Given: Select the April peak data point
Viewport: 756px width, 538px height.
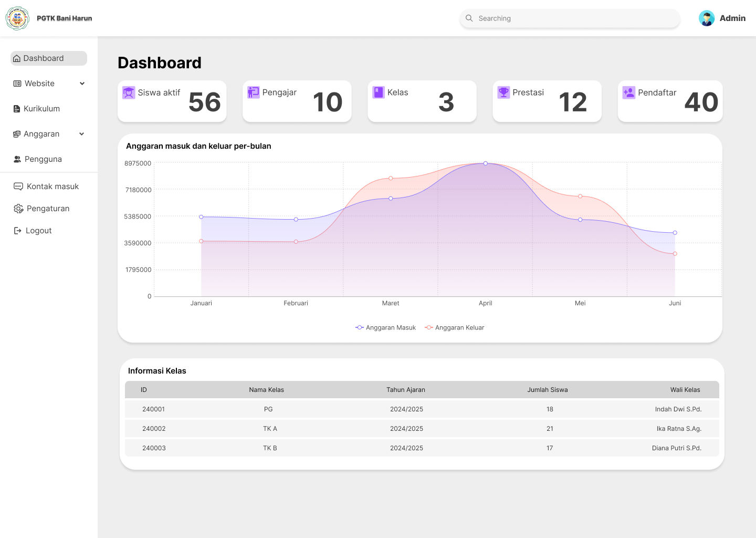Looking at the screenshot, I should coord(486,163).
